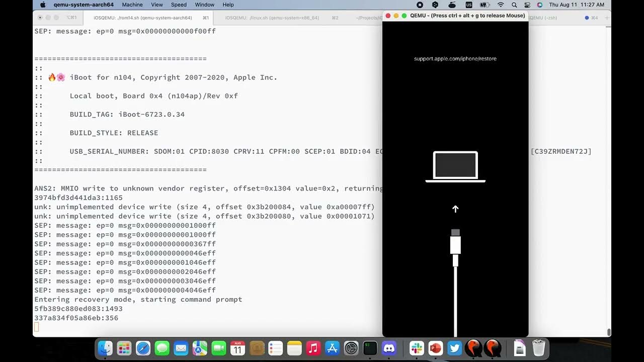
Task: Add a new terminal tab with plus
Action: point(607,18)
